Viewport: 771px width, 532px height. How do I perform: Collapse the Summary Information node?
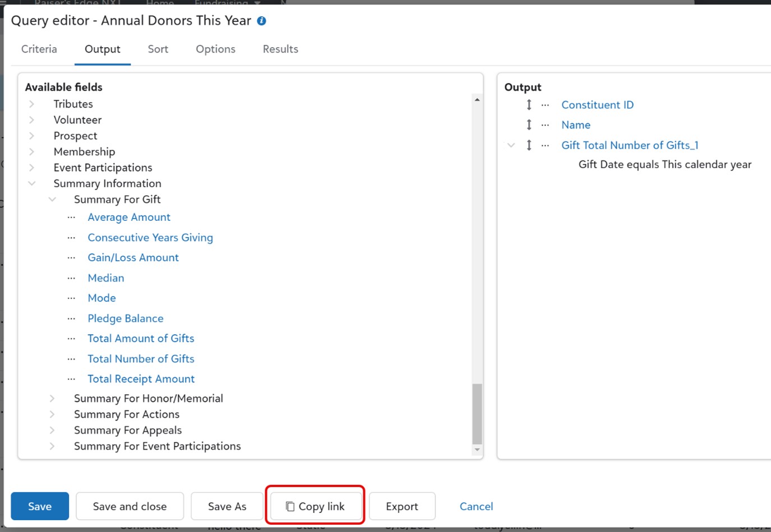pyautogui.click(x=32, y=183)
